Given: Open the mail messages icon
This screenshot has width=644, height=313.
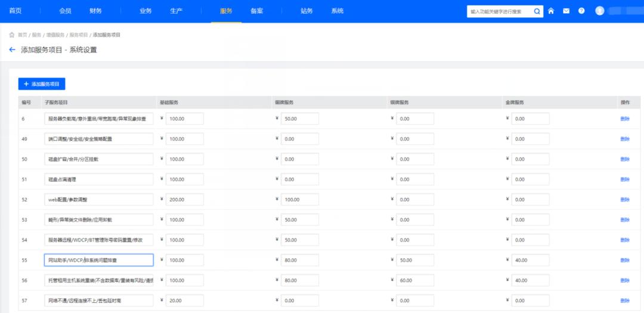Looking at the screenshot, I should pos(566,11).
